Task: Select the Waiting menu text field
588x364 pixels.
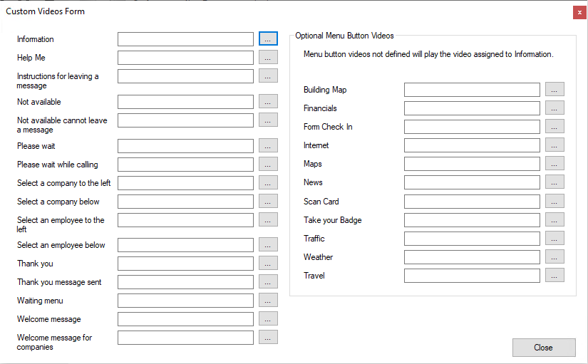Action: (x=185, y=301)
